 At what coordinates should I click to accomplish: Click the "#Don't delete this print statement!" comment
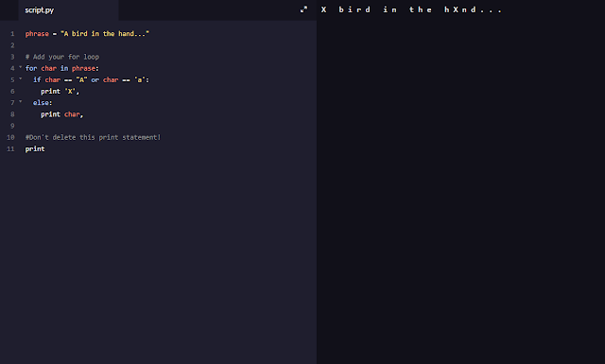pyautogui.click(x=93, y=137)
